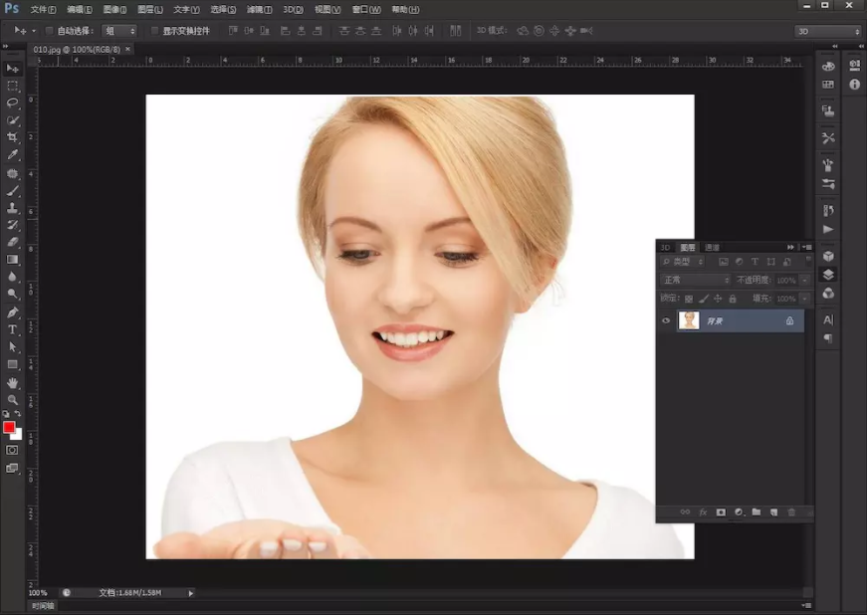Enable the 自动选择 checkbox
The image size is (868, 615).
click(x=49, y=31)
